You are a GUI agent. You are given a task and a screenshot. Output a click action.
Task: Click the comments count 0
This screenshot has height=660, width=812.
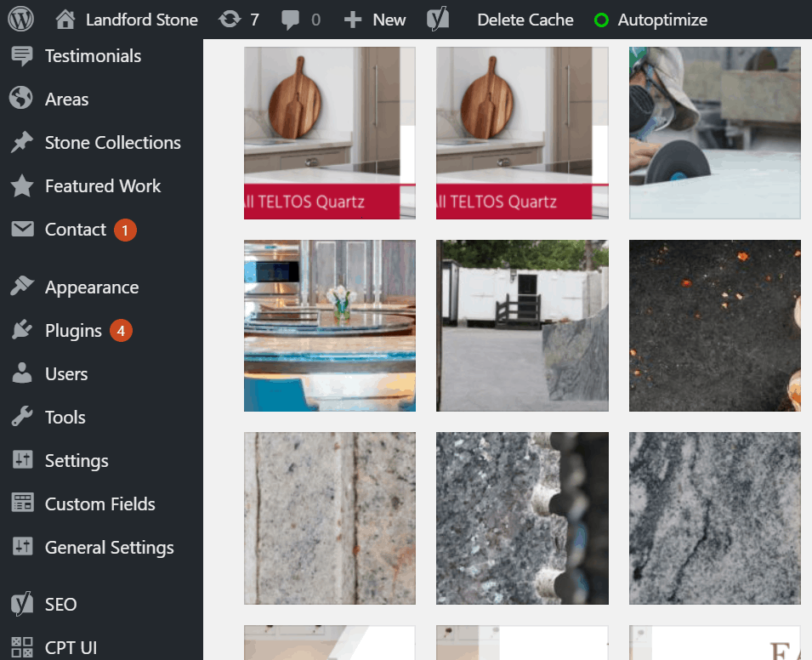pos(315,20)
